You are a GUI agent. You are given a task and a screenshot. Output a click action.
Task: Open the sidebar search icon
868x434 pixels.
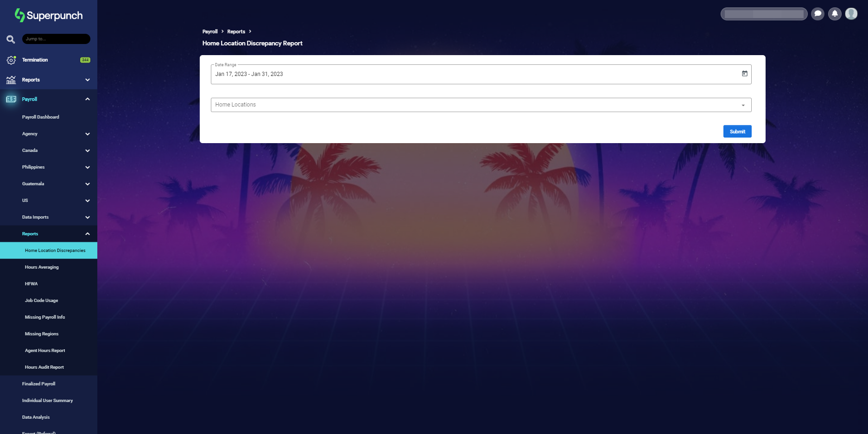[10, 39]
